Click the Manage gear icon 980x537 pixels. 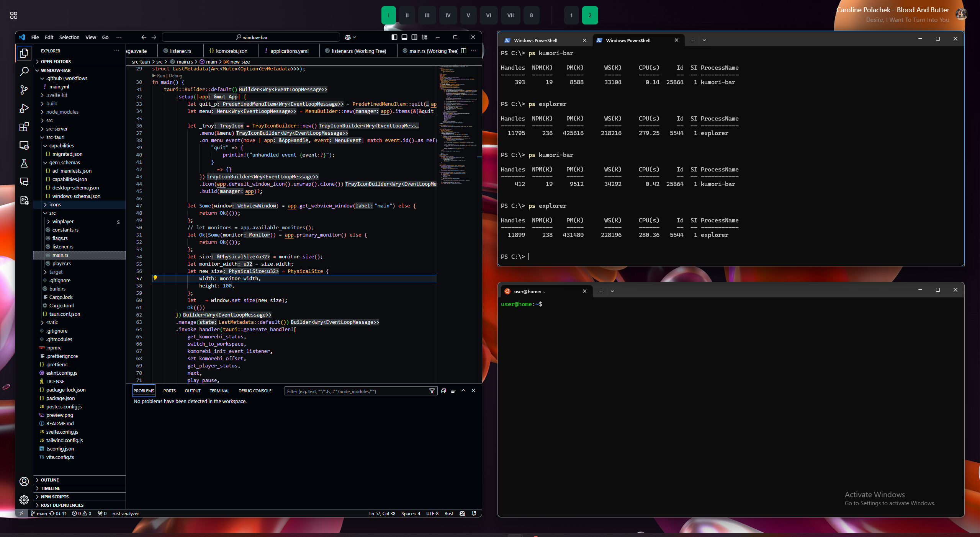click(24, 499)
